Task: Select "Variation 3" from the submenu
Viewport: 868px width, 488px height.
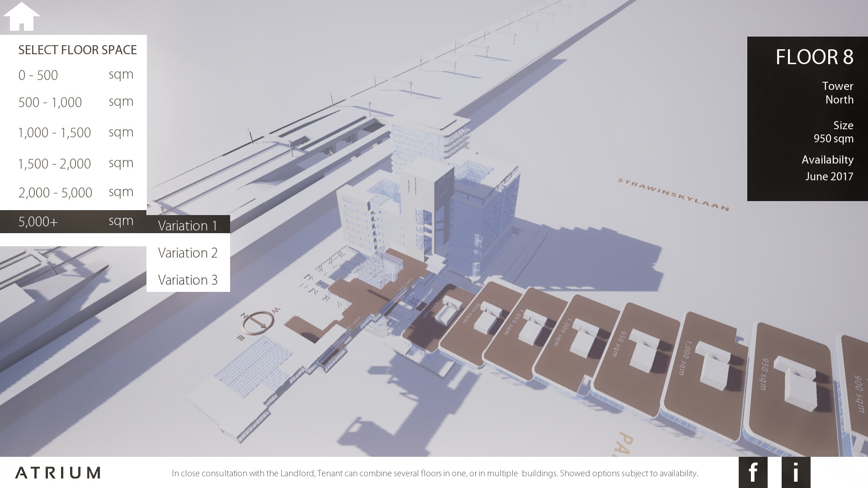Action: point(187,280)
